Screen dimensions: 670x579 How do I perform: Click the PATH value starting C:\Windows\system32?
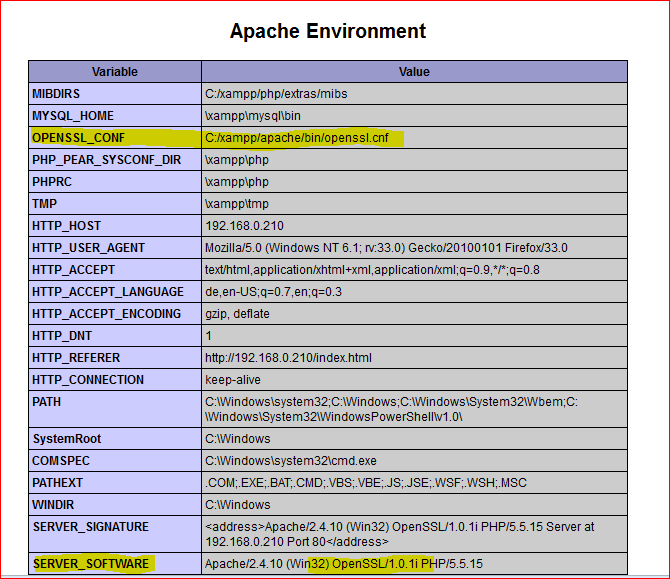click(391, 409)
